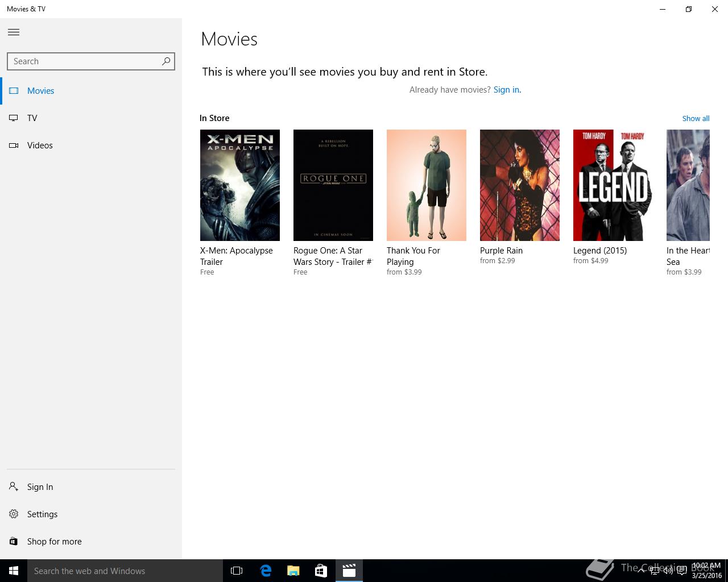This screenshot has width=728, height=582.
Task: Open the hamburger navigation menu
Action: point(14,32)
